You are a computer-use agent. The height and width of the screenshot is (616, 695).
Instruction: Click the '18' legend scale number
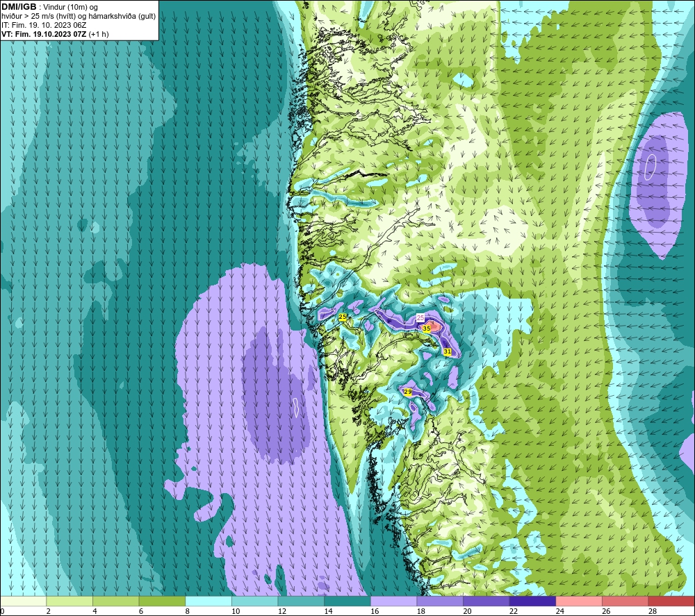[421, 611]
